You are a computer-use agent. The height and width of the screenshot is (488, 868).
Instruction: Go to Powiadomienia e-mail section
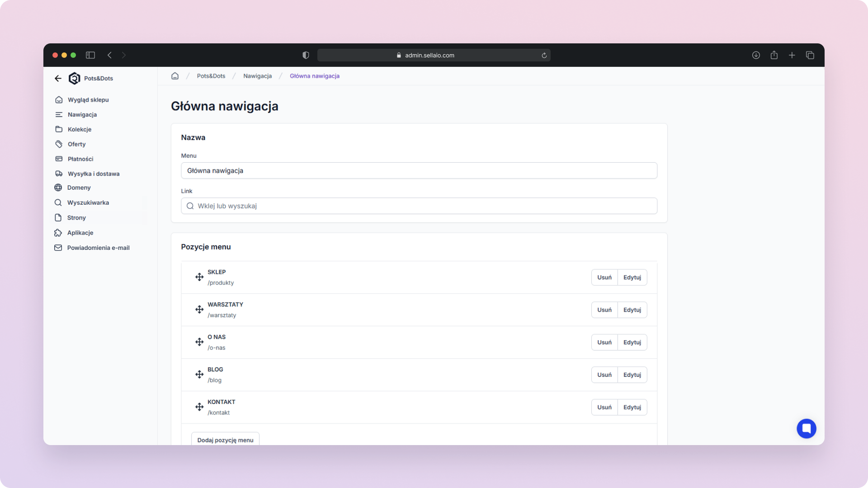98,248
